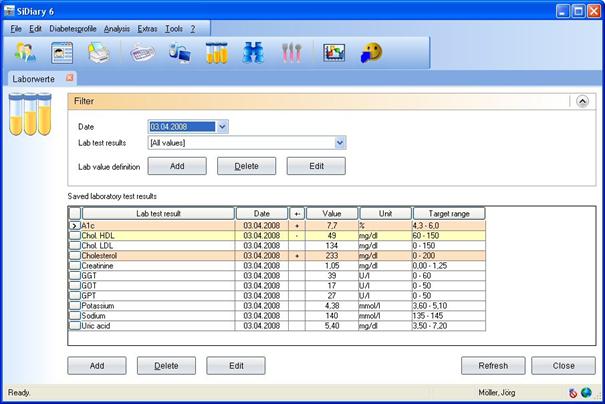
Task: Open lab values test tubes toolbar icon
Action: tap(217, 54)
